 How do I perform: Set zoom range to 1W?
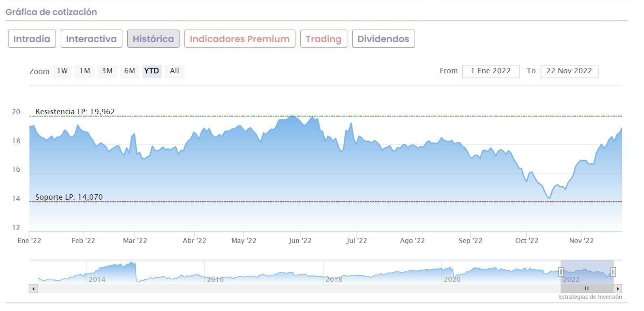coord(62,71)
